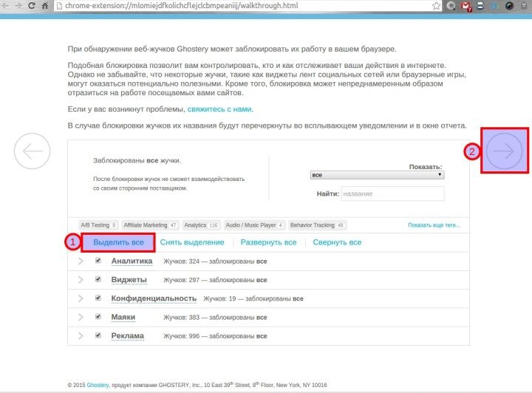Expand the Конфиденциальность category chevron

pos(81,298)
